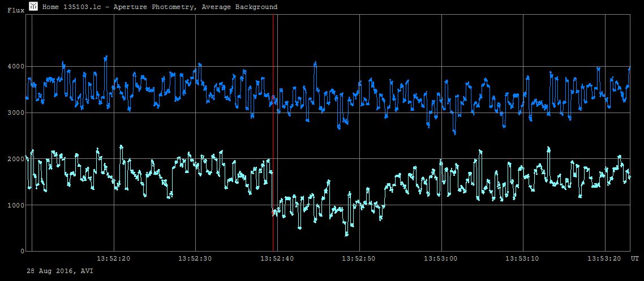Screen dimensions: 644x281
Task: Click the 13:52:40 time label
Action: [277, 258]
